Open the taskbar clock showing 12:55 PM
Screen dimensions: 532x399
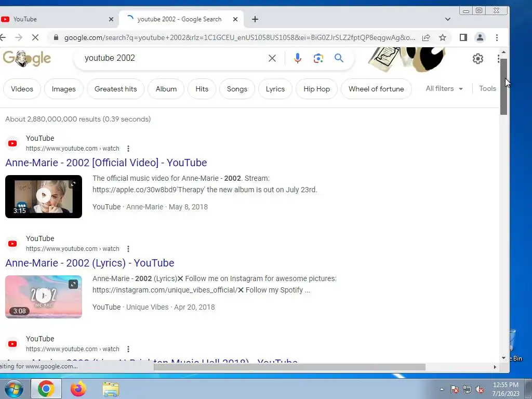506,389
